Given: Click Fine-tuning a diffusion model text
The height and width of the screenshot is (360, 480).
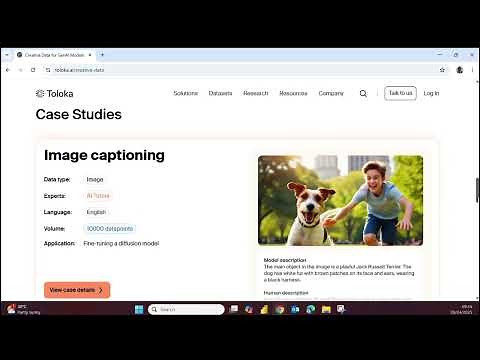Looking at the screenshot, I should pyautogui.click(x=121, y=243).
